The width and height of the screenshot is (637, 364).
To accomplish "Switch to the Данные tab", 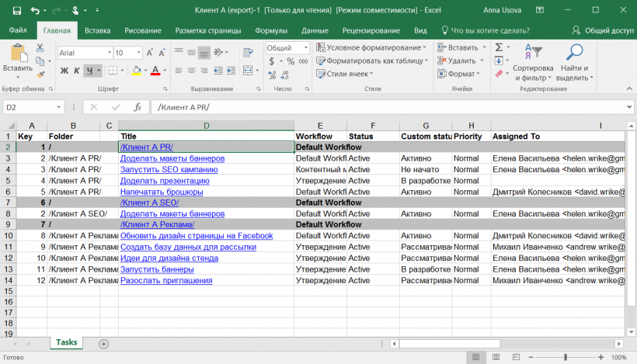I will tap(315, 30).
